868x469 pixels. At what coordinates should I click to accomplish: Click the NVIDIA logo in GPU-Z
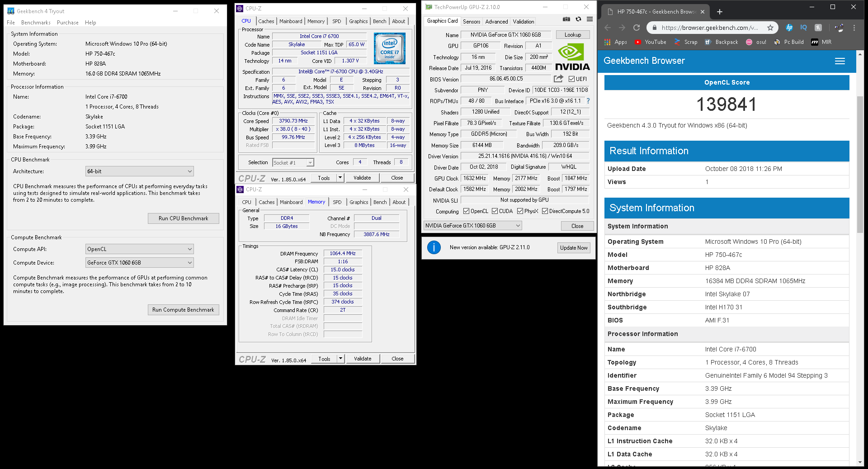point(572,57)
